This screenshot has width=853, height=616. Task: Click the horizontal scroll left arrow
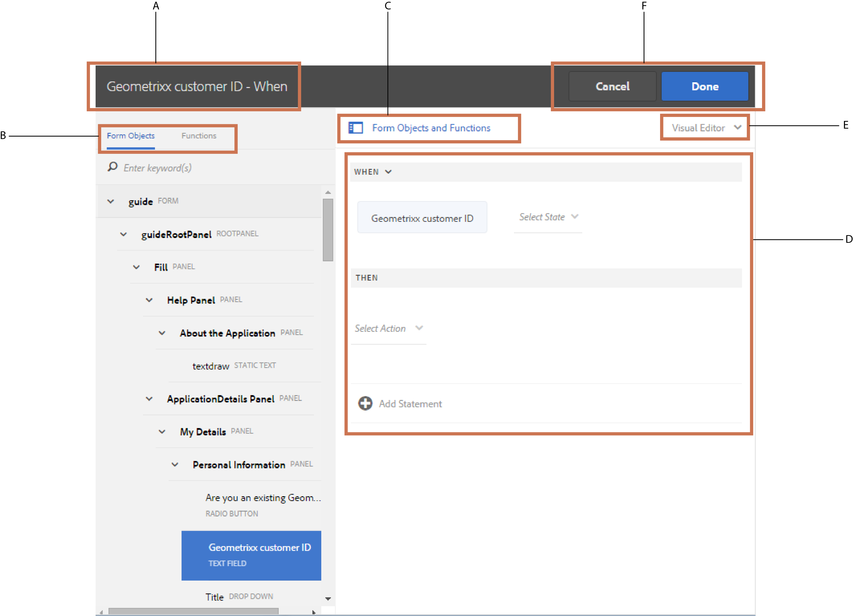click(101, 612)
